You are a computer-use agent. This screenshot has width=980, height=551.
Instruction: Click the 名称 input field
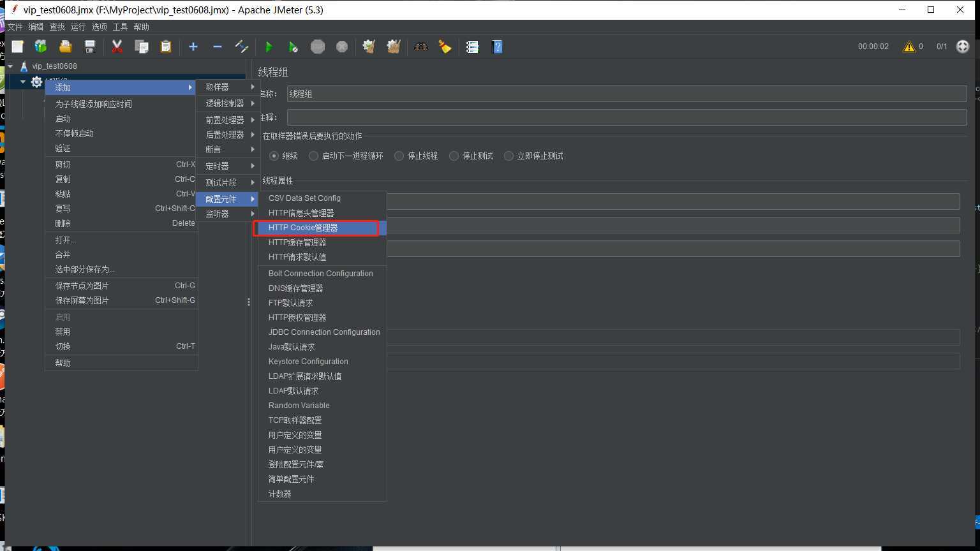(x=627, y=94)
